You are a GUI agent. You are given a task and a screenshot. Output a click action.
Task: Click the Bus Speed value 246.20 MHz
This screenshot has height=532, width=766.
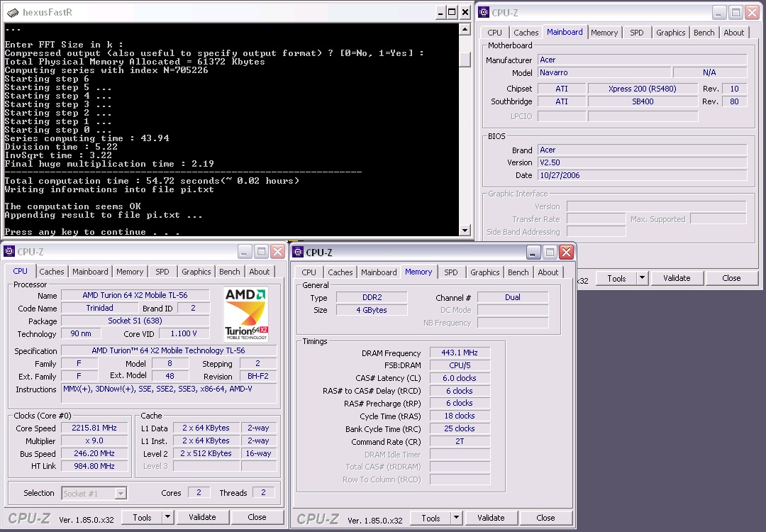tap(94, 453)
